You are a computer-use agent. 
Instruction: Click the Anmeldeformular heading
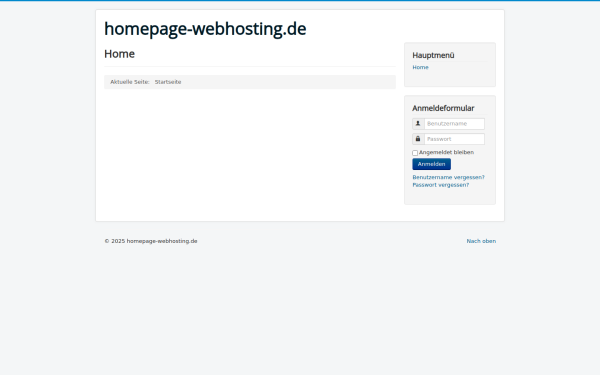(443, 108)
